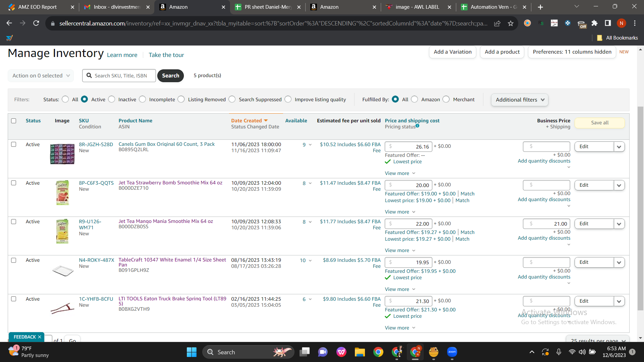Open Chrome side panel icon
The width and height of the screenshot is (644, 362).
[608, 23]
